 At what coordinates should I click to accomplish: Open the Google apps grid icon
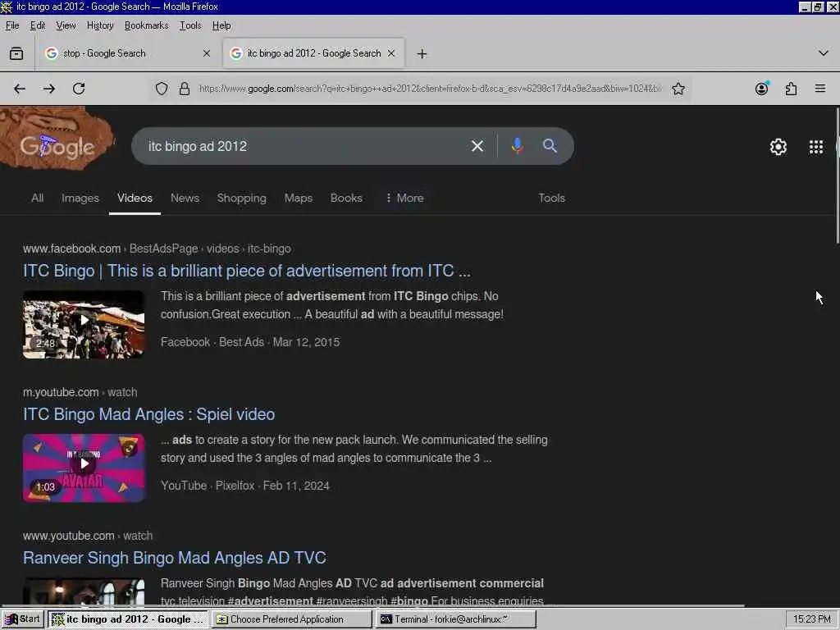[816, 147]
